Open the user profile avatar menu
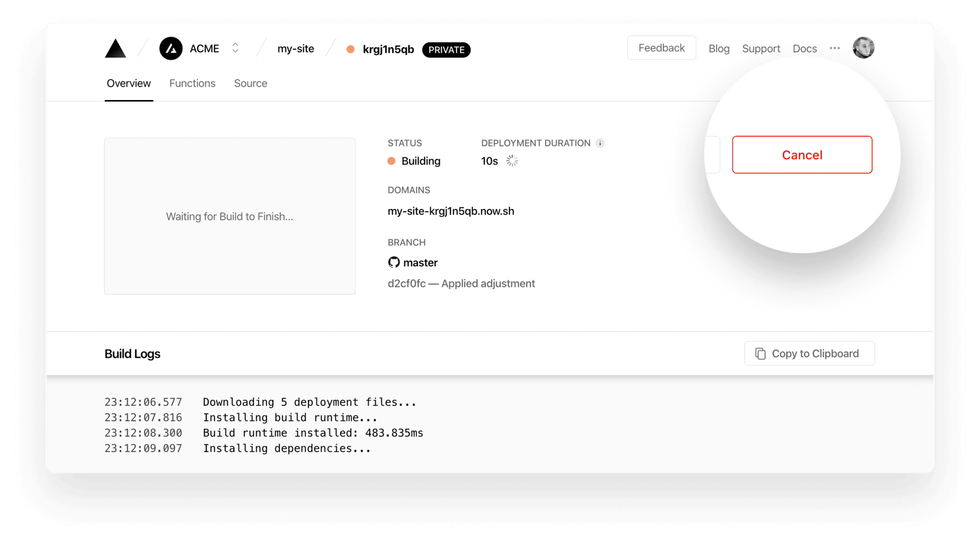This screenshot has width=980, height=542. point(863,48)
